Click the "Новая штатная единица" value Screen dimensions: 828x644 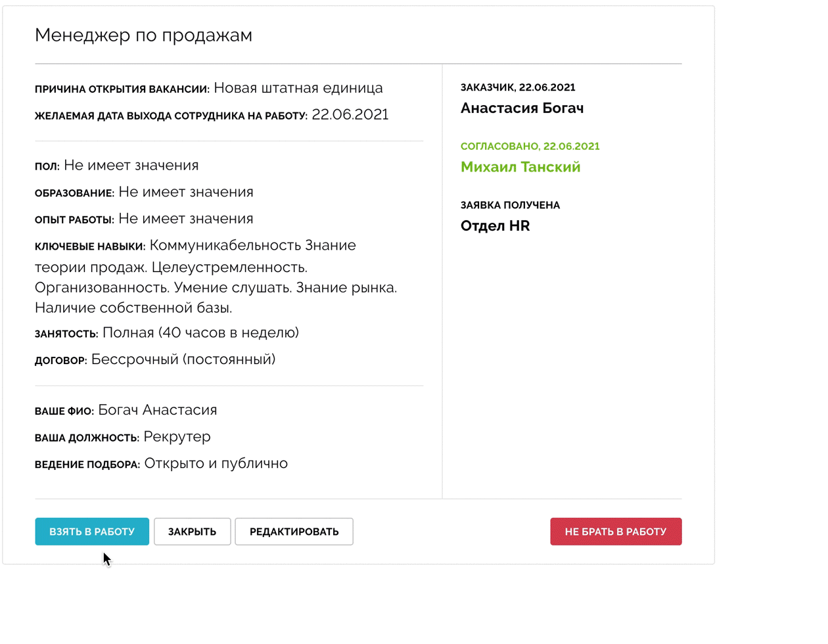(x=298, y=88)
